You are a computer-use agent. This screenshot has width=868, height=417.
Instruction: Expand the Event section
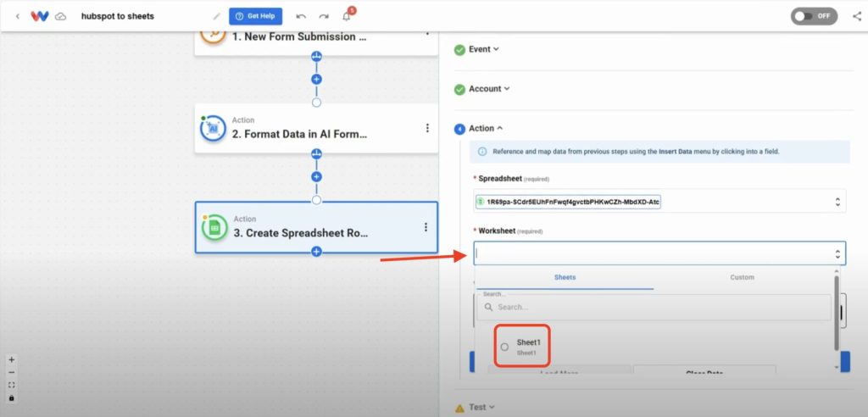(x=483, y=49)
